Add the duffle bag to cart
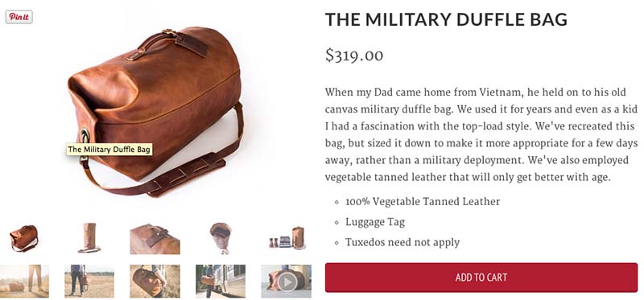The width and height of the screenshot is (644, 300). [x=481, y=277]
